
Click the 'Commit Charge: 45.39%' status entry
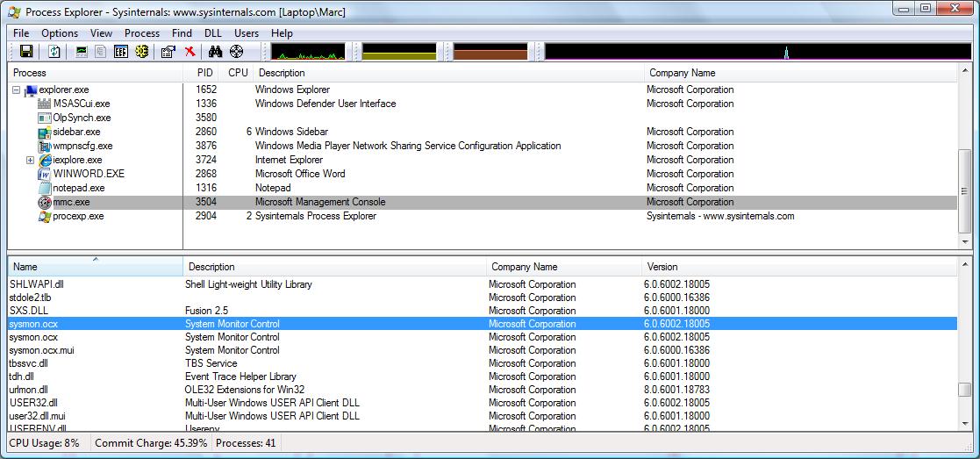point(151,442)
